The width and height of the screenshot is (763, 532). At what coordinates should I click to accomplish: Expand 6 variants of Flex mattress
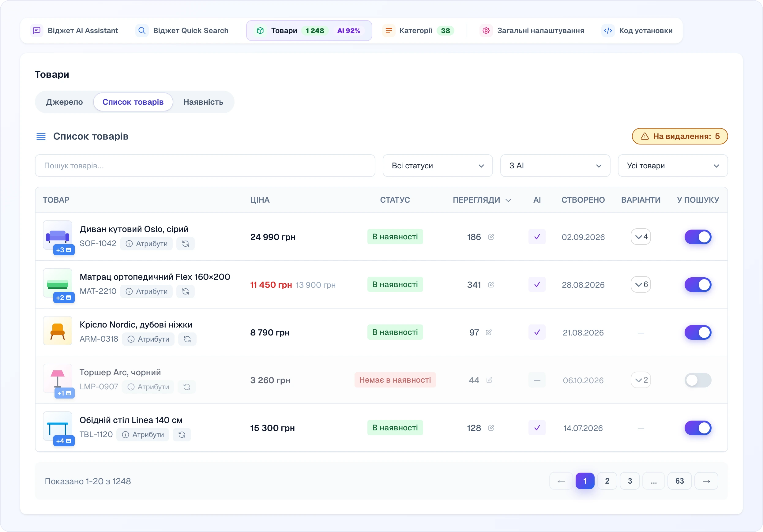click(641, 284)
